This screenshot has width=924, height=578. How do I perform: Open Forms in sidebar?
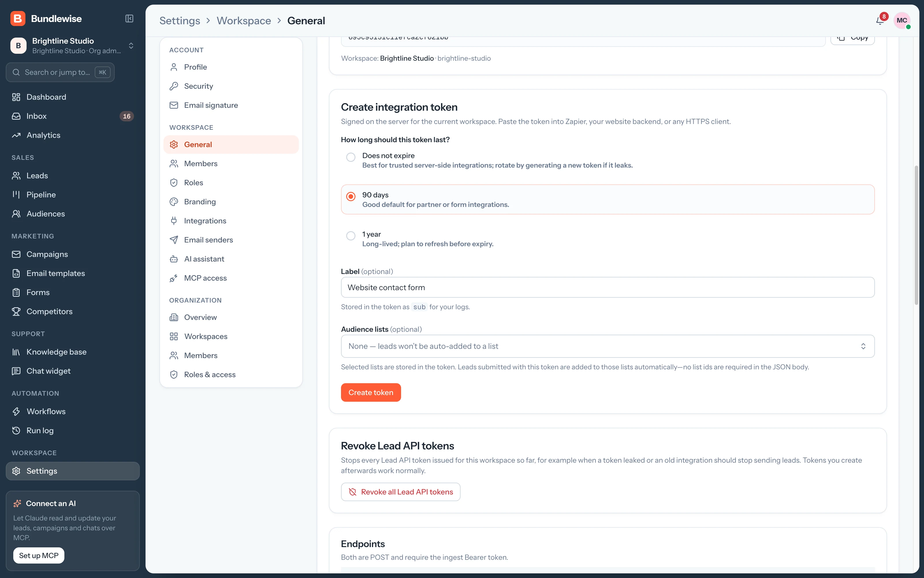point(72,292)
